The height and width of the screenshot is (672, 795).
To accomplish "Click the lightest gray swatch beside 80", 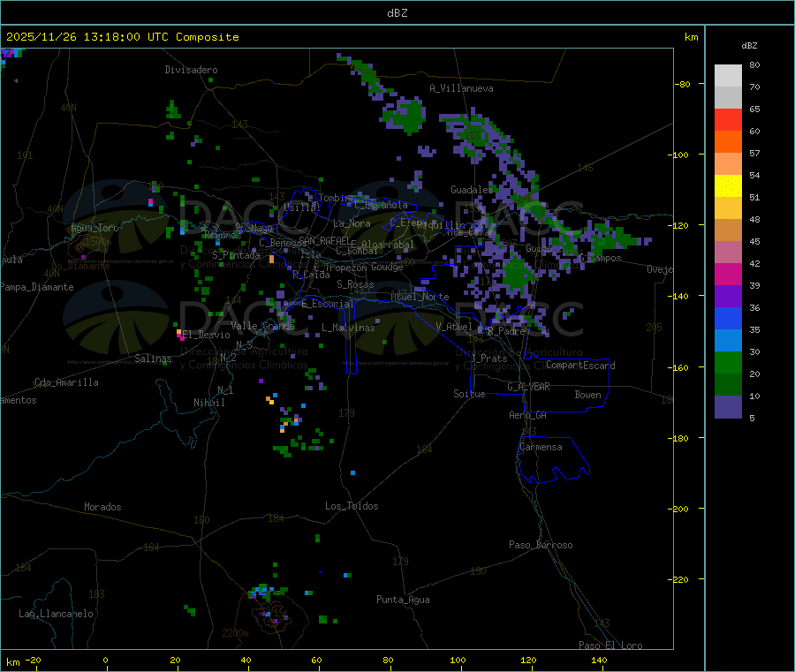I will click(728, 75).
